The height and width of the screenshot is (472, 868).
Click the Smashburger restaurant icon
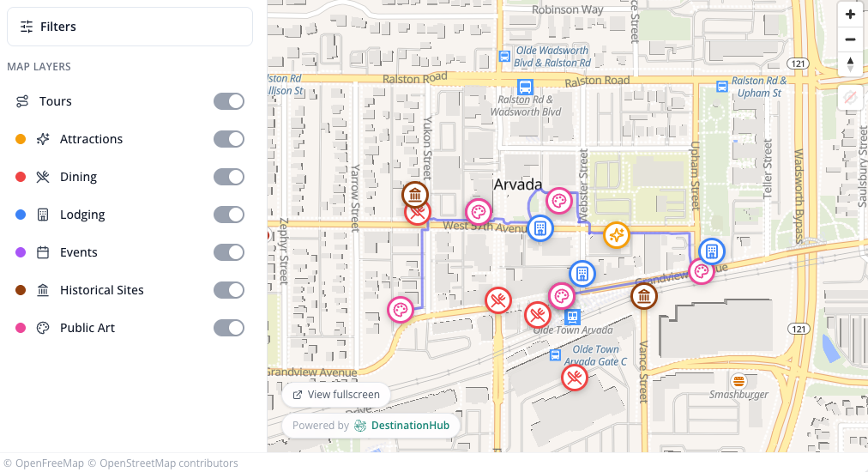coord(738,381)
